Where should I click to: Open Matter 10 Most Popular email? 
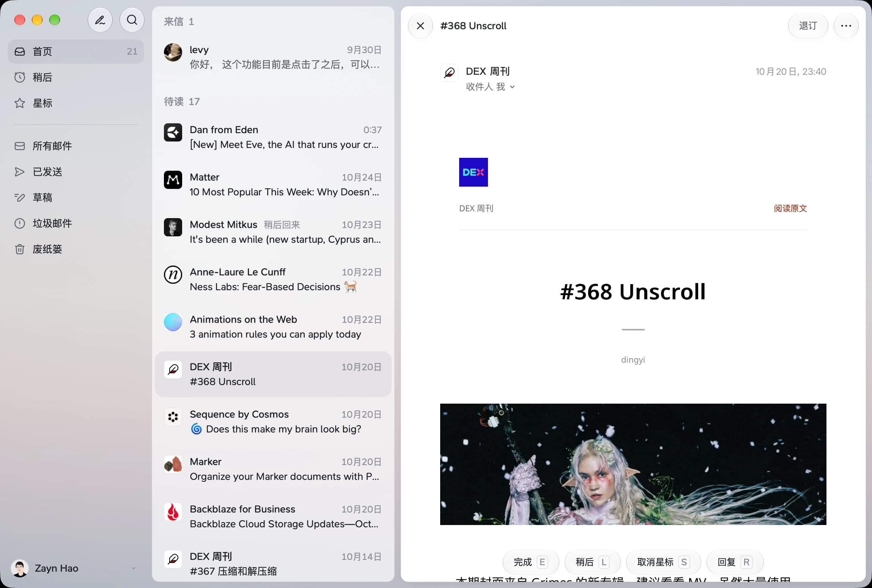click(273, 185)
